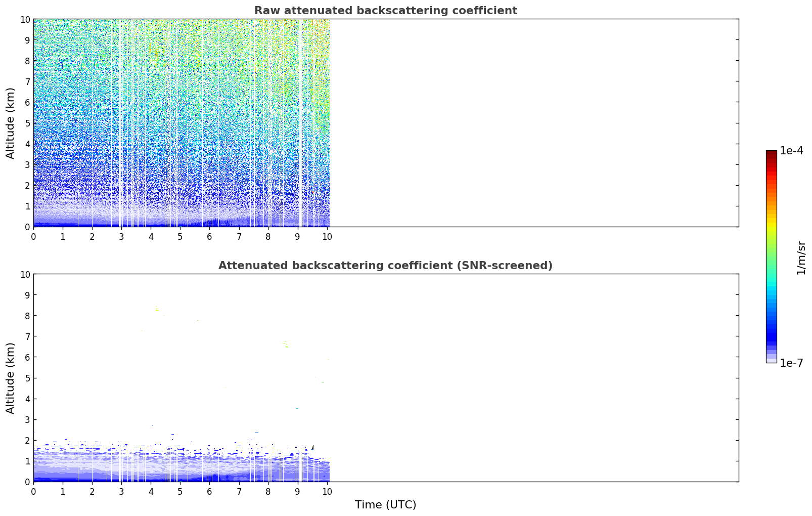Click the 10 tick on upper time axis
Image resolution: width=812 pixels, height=516 pixels.
[326, 237]
